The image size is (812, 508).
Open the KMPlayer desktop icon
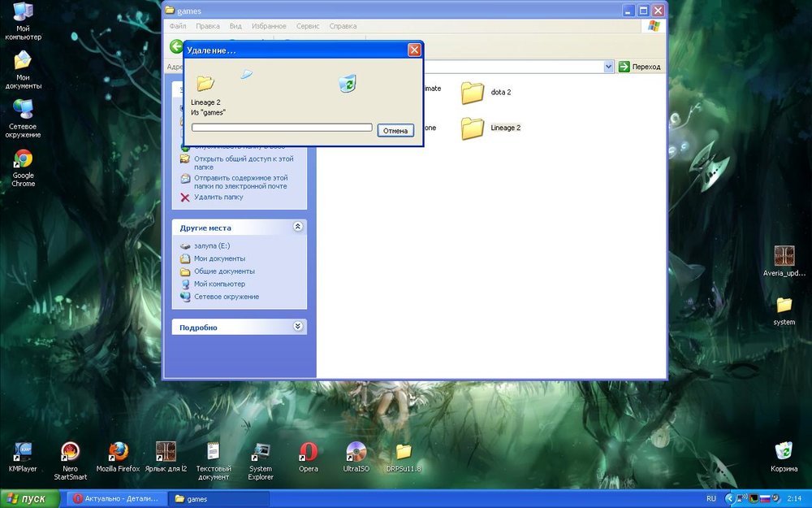click(x=23, y=452)
